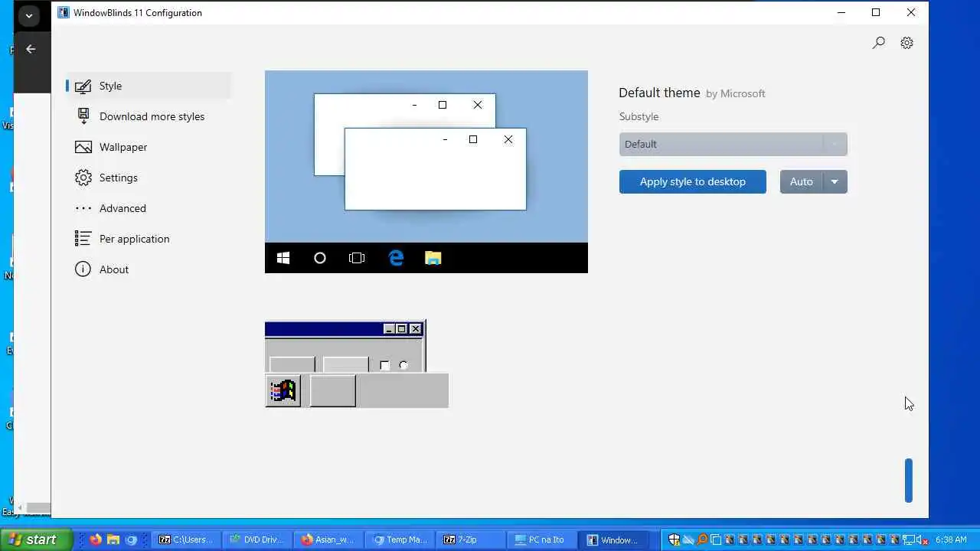Screen dimensions: 980x551
Task: Click the blue vertical scrollbar thumb
Action: 909,481
